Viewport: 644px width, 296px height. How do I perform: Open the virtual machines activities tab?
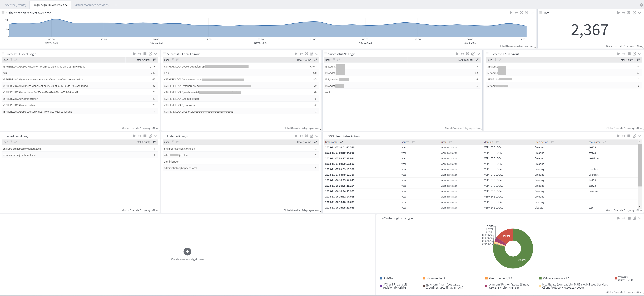92,5
